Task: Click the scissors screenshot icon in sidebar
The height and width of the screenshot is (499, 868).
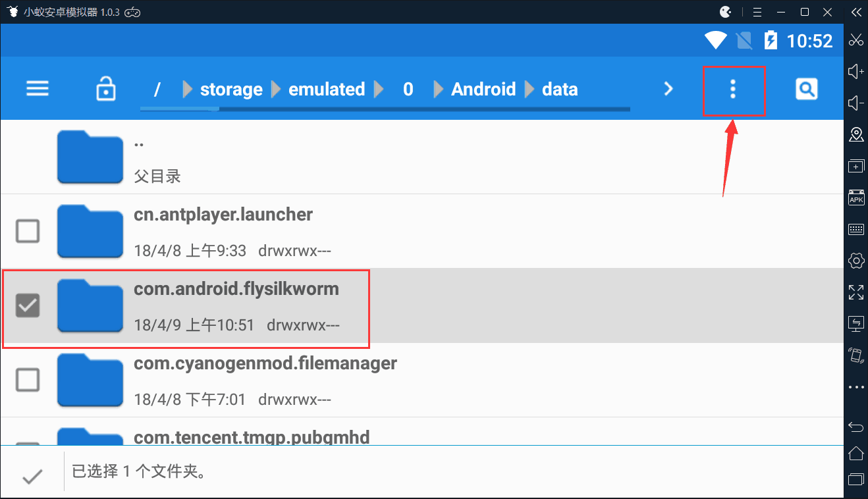Action: tap(855, 40)
